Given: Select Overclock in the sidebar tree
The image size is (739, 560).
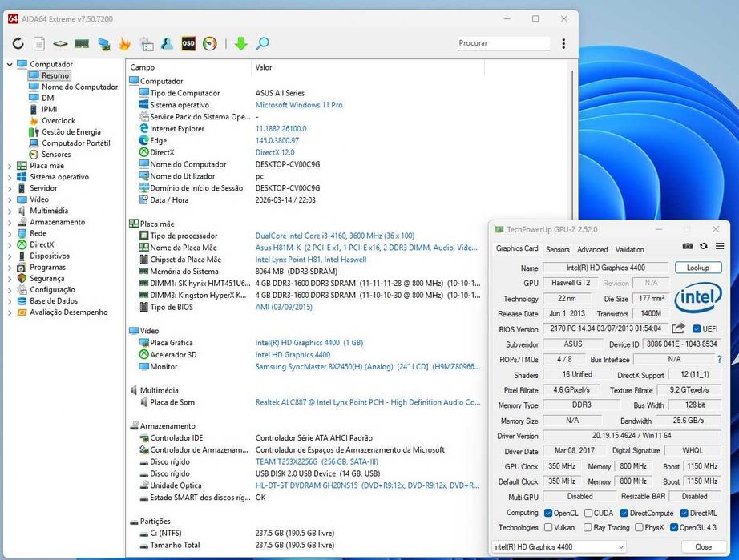Looking at the screenshot, I should click(59, 120).
